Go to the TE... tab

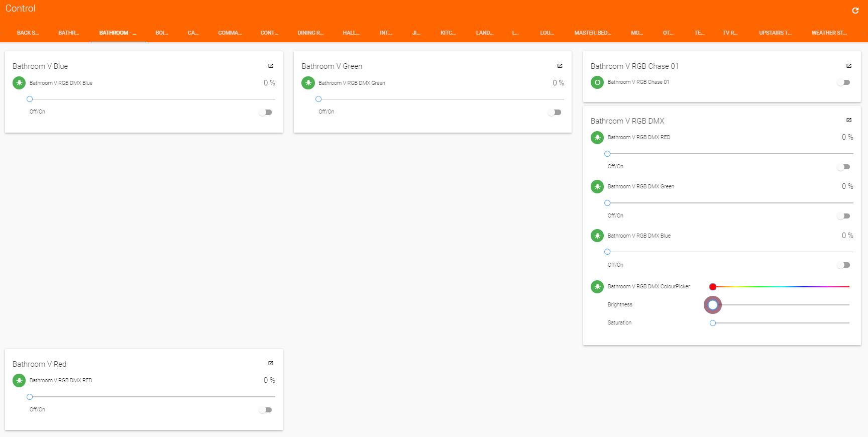699,33
